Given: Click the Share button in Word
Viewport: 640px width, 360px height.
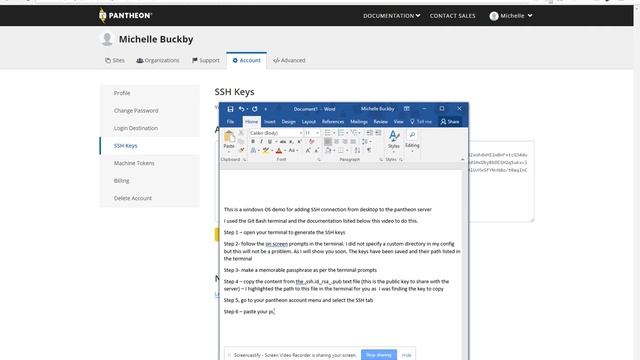Looking at the screenshot, I should coord(450,122).
